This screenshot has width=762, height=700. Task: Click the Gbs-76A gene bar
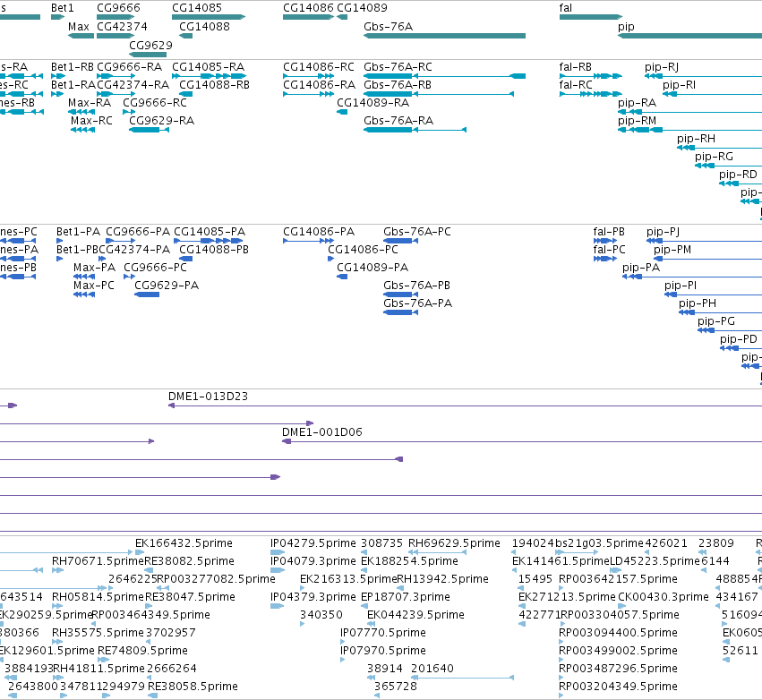(444, 36)
